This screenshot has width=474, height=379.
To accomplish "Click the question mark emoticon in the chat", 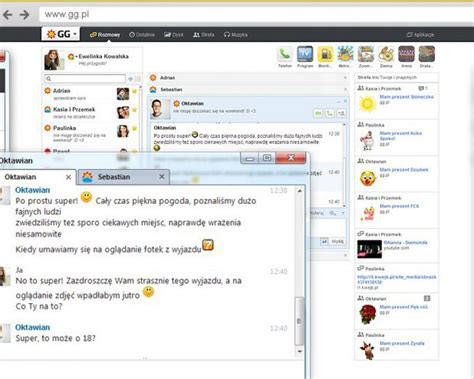I will pyautogui.click(x=208, y=245).
